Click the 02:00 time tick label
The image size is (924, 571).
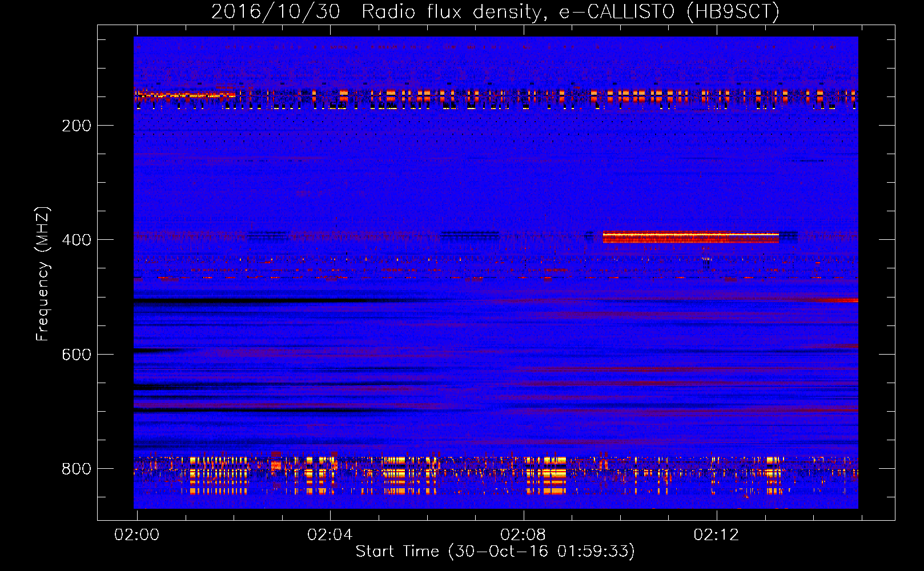(137, 534)
